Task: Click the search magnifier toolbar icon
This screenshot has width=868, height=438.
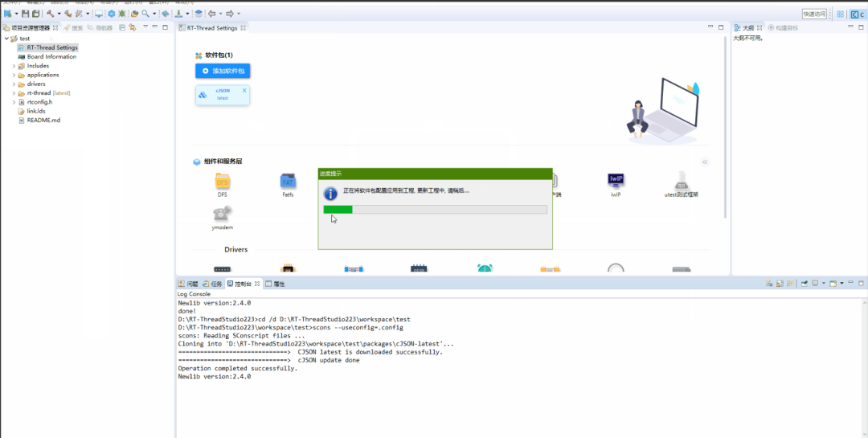Action: point(145,14)
